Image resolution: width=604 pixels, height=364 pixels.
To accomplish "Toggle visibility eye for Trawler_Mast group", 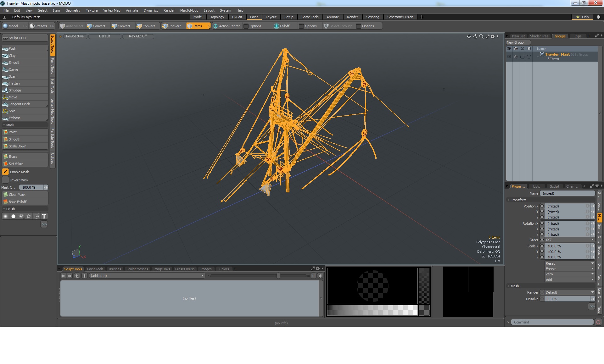I will (x=509, y=57).
